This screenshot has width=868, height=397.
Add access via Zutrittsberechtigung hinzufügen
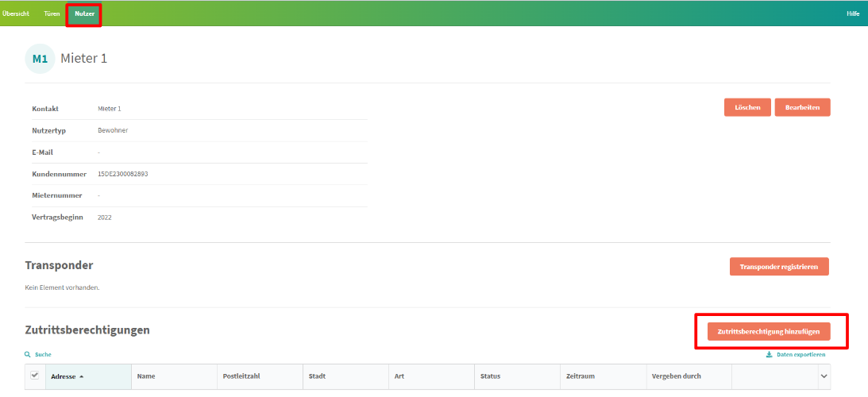point(769,331)
